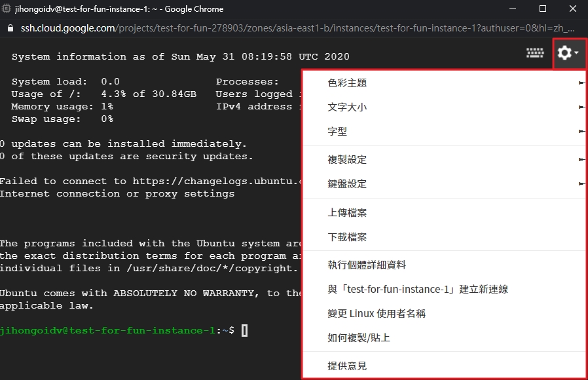The width and height of the screenshot is (588, 380).
Task: Click the ssh.cloud.google.com address bar URL
Action: (298, 28)
